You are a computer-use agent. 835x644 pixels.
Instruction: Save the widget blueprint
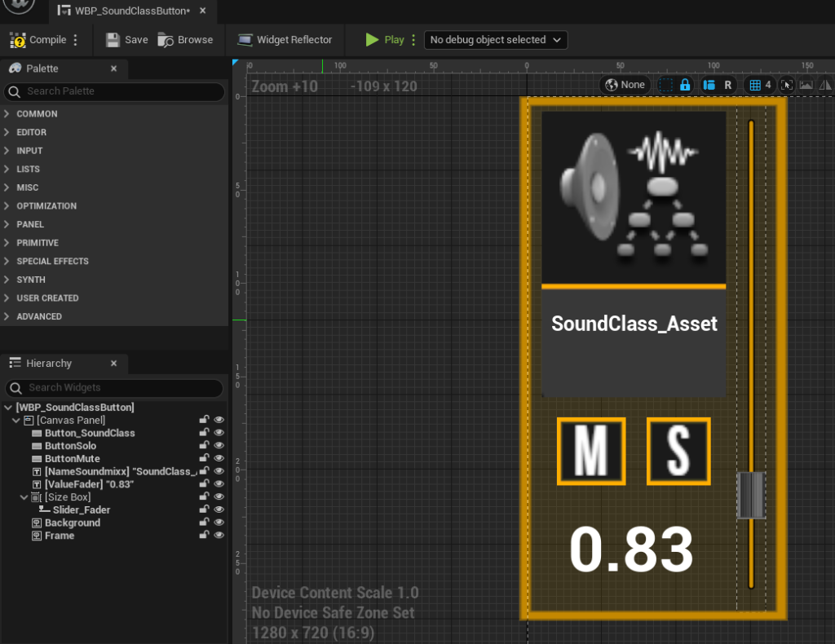coord(126,40)
